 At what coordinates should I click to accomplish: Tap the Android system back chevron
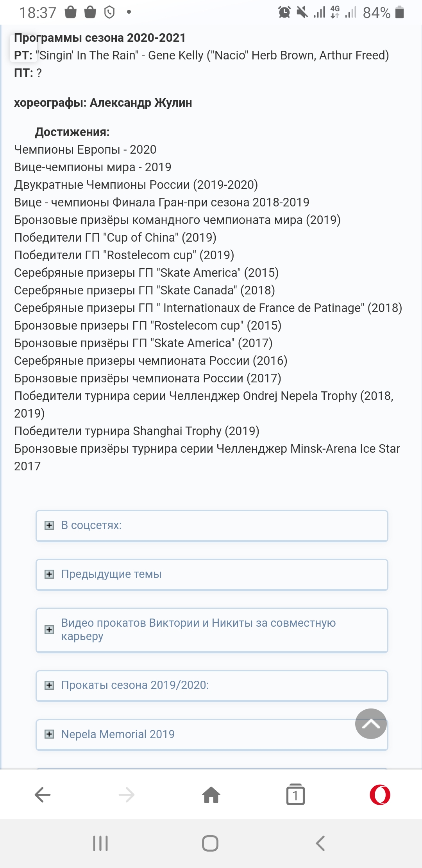point(320,843)
